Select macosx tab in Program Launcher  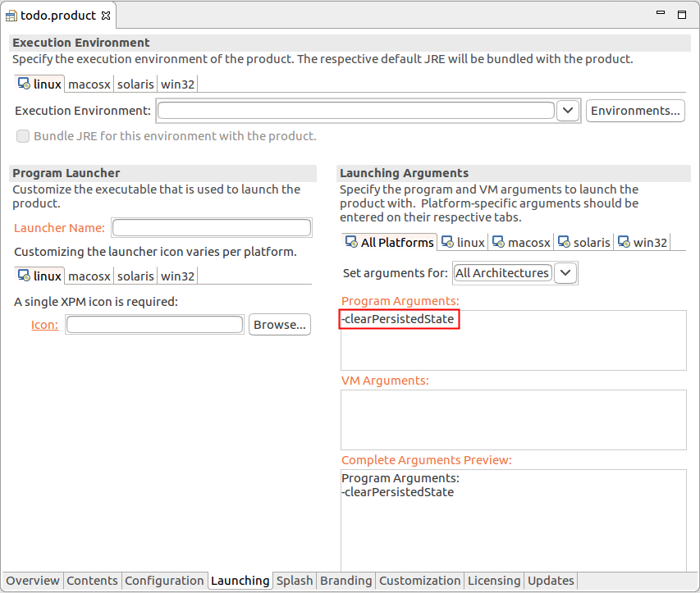coord(89,276)
